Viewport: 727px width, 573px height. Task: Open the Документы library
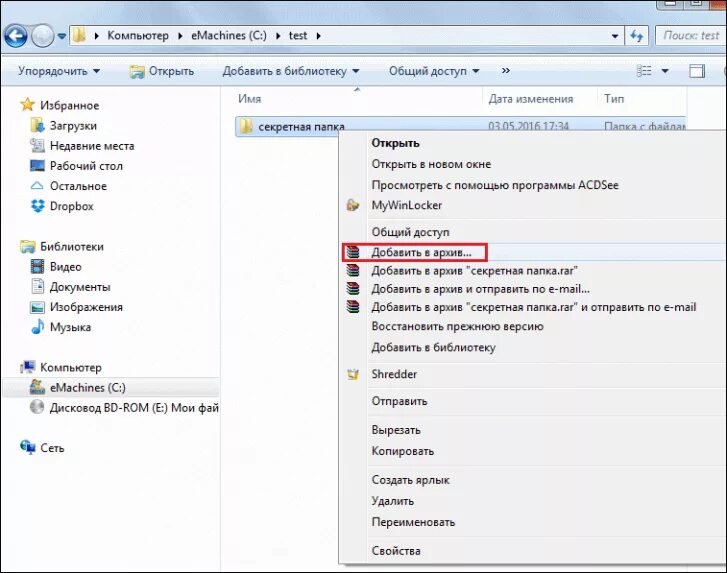(70, 287)
